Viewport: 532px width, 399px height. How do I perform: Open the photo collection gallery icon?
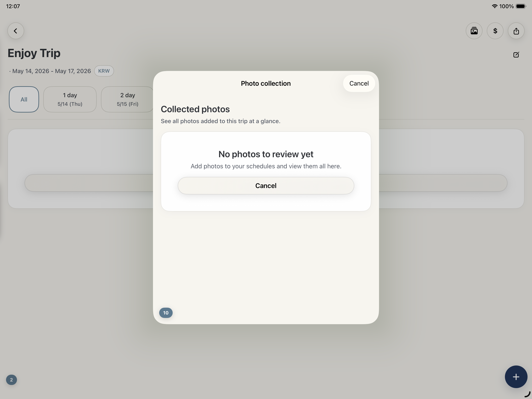[x=474, y=31]
